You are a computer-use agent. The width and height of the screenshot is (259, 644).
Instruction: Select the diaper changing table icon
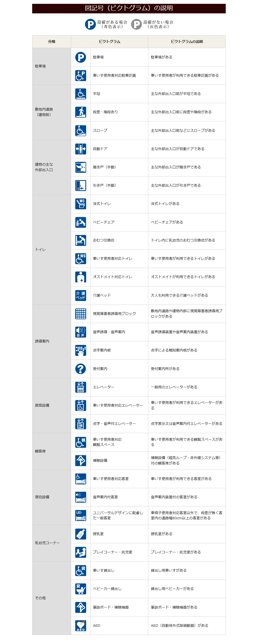click(81, 240)
